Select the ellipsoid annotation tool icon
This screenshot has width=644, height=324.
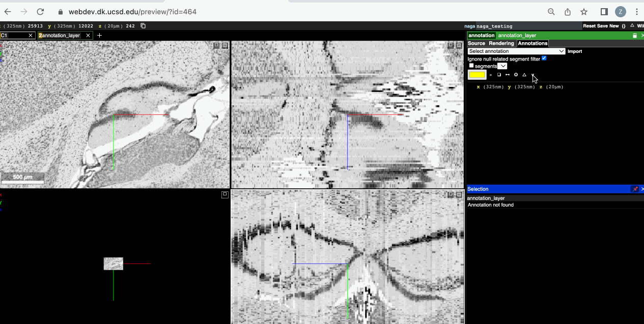pos(516,75)
